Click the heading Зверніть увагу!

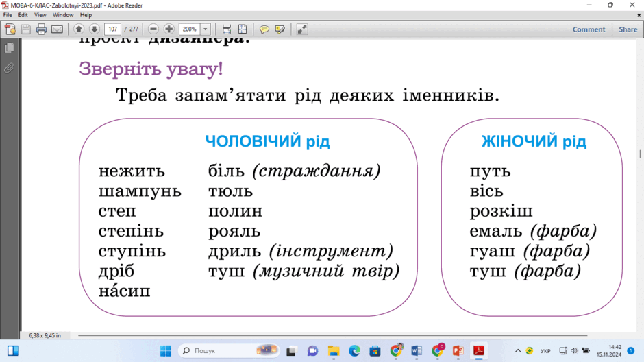click(151, 69)
